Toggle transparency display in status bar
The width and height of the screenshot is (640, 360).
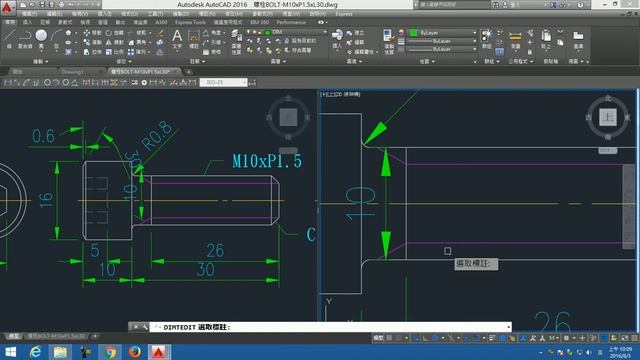point(502,338)
